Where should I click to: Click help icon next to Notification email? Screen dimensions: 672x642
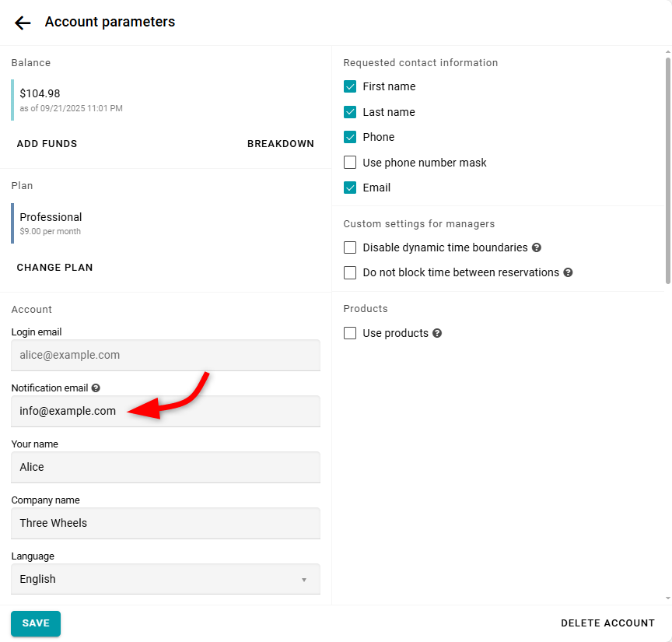(96, 388)
